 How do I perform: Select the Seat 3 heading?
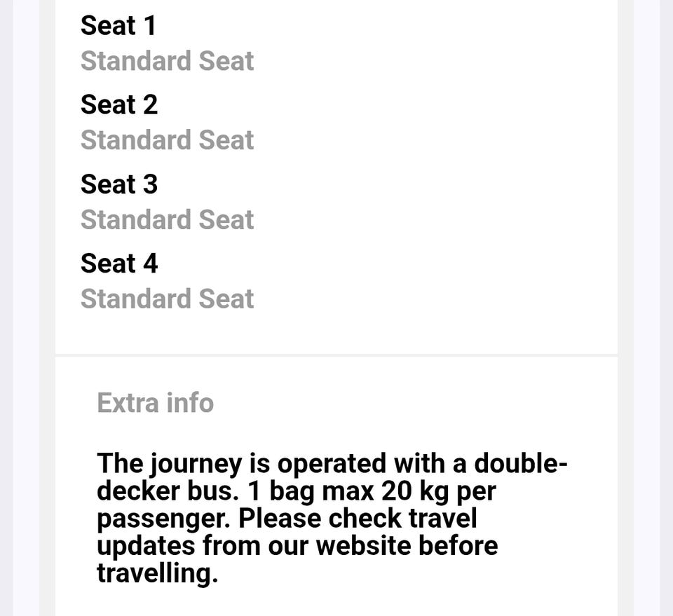118,184
